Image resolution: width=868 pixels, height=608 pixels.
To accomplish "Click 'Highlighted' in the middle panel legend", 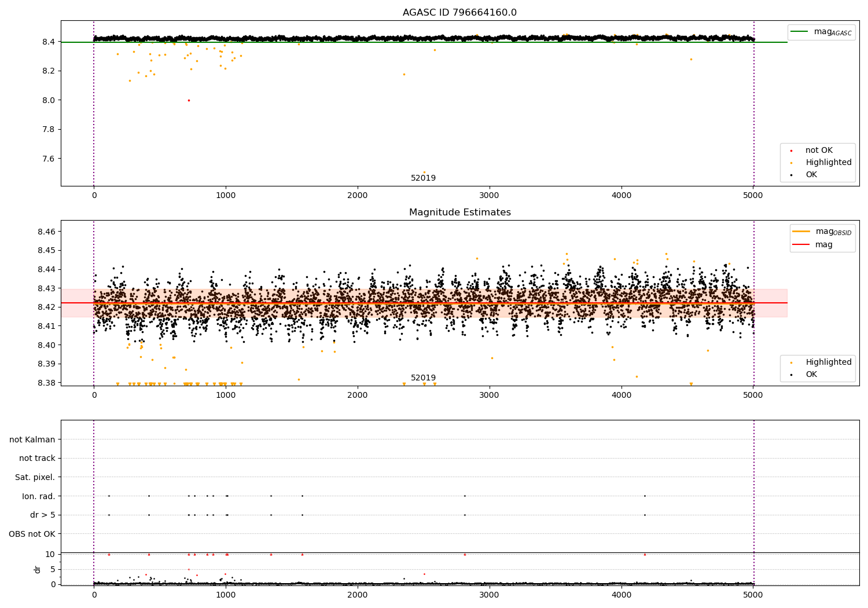I will tap(829, 362).
